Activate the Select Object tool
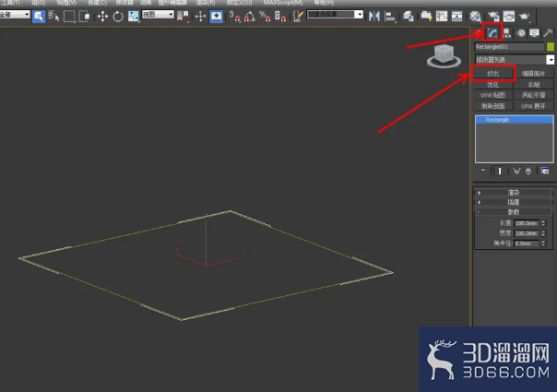 click(39, 17)
